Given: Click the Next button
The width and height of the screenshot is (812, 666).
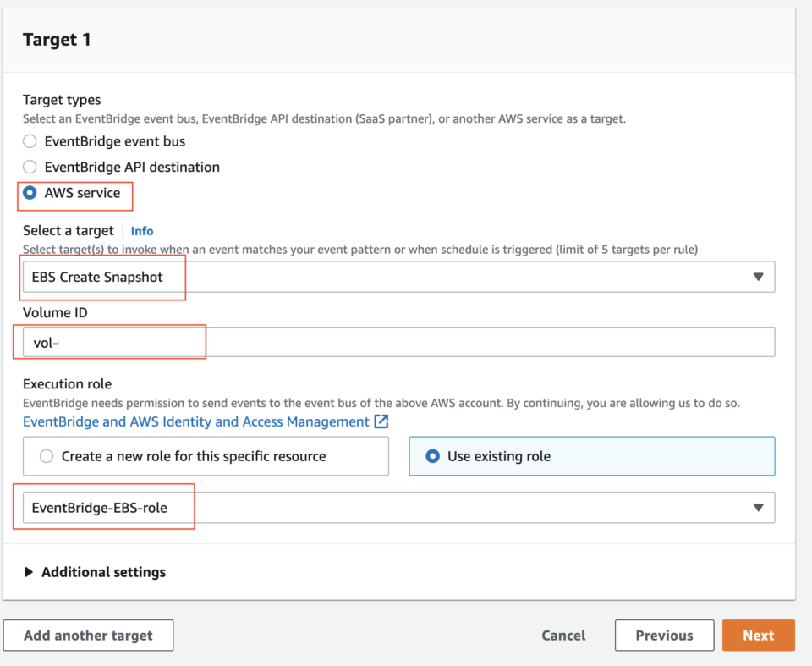Looking at the screenshot, I should pos(758,635).
